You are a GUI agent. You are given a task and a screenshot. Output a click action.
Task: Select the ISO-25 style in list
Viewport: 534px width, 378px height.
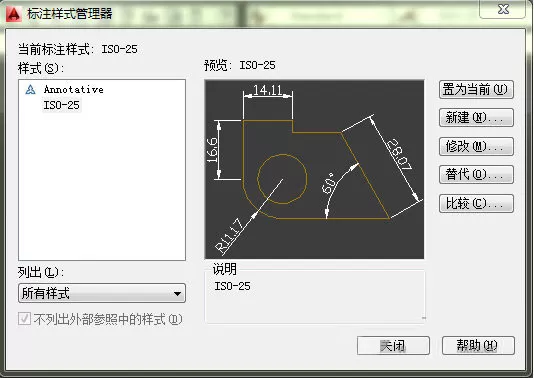[61, 105]
